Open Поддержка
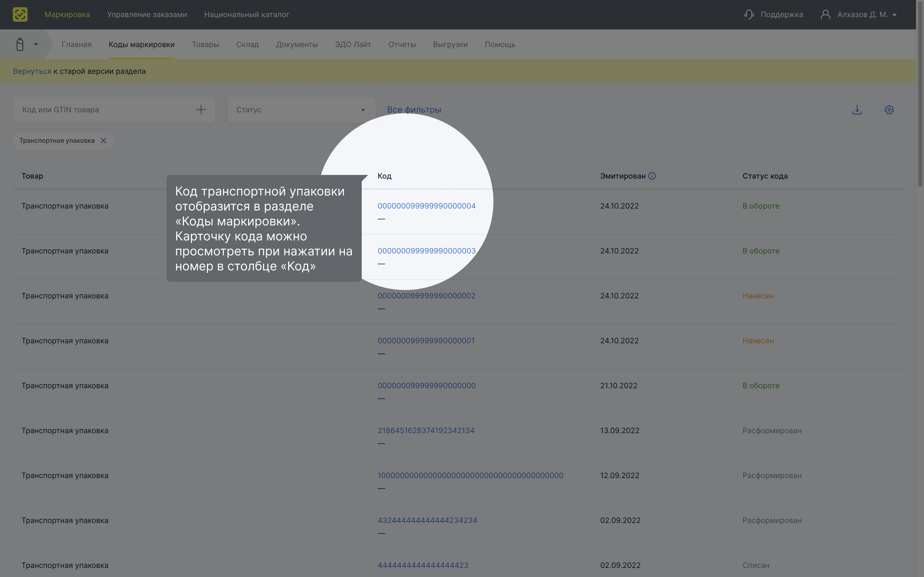 coord(782,14)
